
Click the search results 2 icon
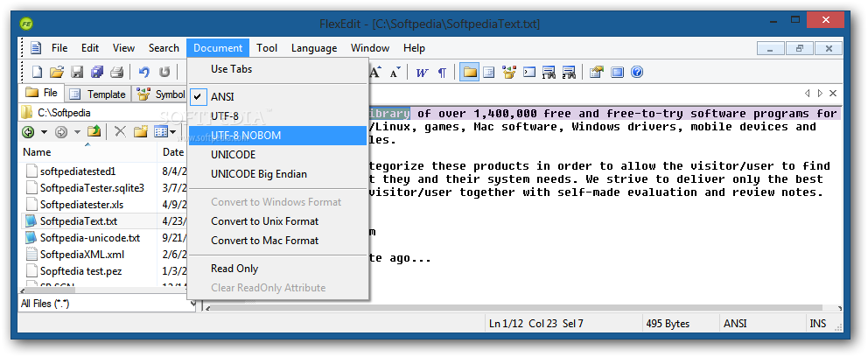click(569, 72)
